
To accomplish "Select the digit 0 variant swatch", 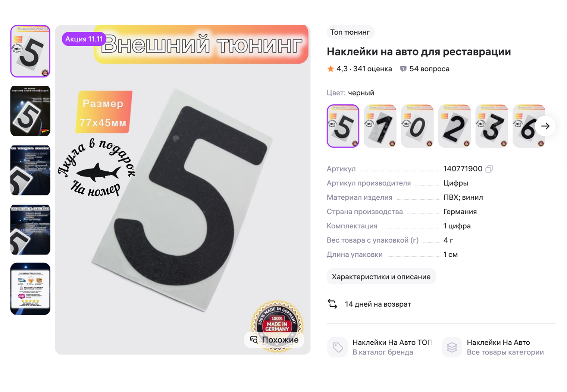I will [417, 126].
